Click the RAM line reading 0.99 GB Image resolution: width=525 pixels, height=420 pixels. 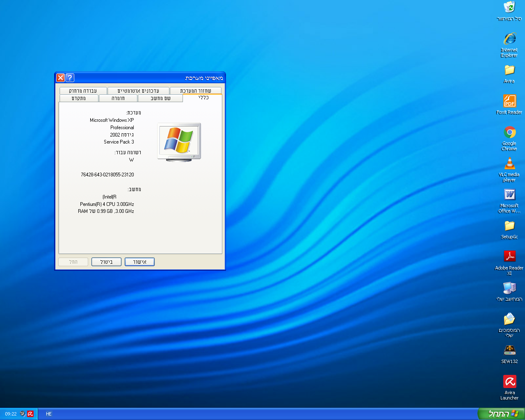(x=106, y=211)
